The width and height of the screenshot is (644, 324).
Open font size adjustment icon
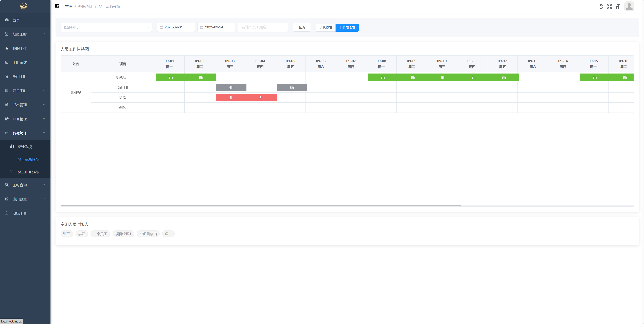tap(618, 7)
